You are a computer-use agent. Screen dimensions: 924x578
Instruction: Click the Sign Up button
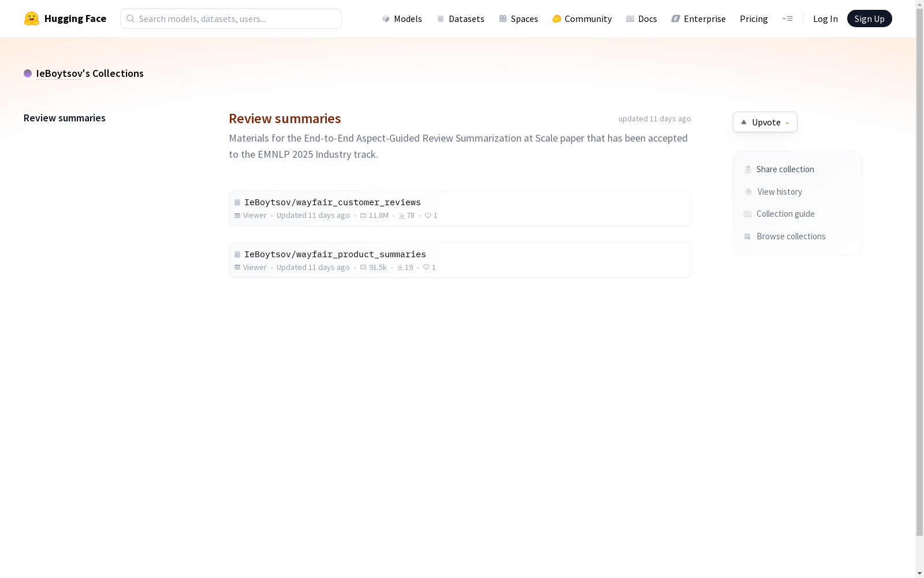click(869, 18)
